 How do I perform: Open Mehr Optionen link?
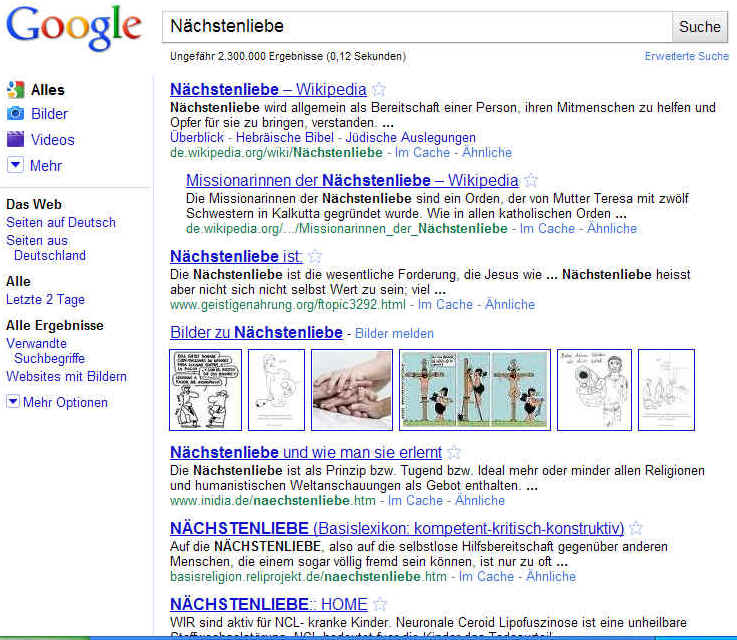(x=65, y=402)
